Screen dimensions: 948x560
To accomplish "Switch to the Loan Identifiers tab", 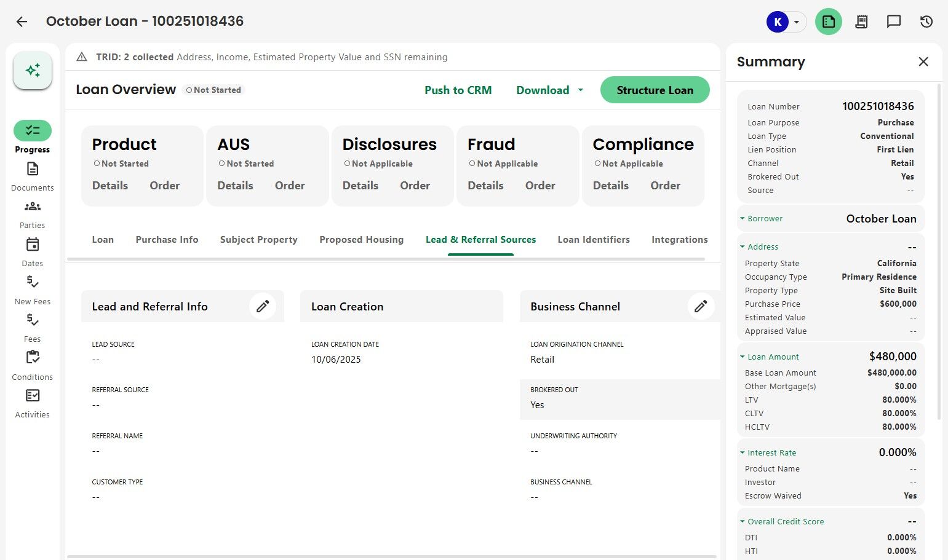I will coord(594,240).
